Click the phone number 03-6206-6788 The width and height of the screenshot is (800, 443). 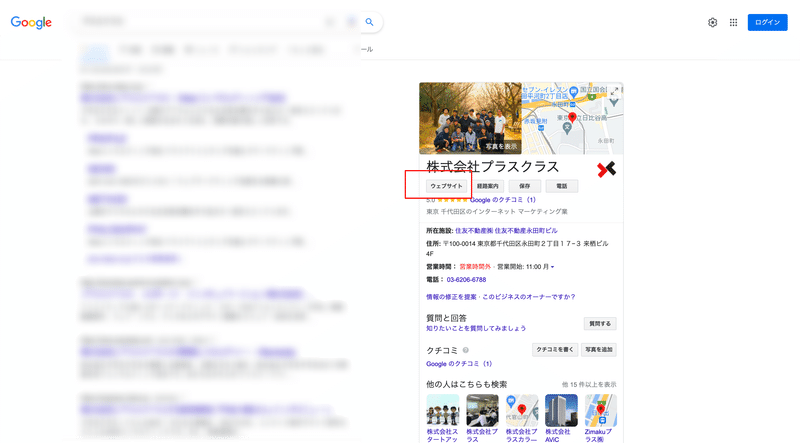coord(466,280)
